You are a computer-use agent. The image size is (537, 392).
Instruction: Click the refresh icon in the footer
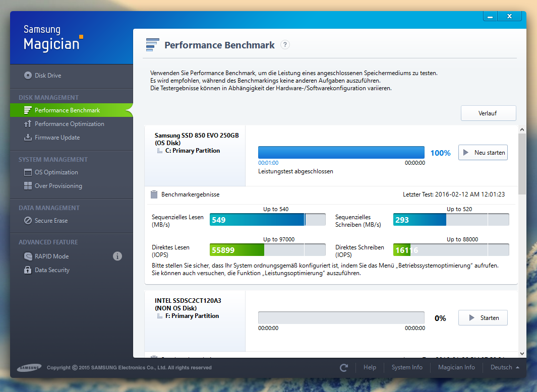coord(344,367)
